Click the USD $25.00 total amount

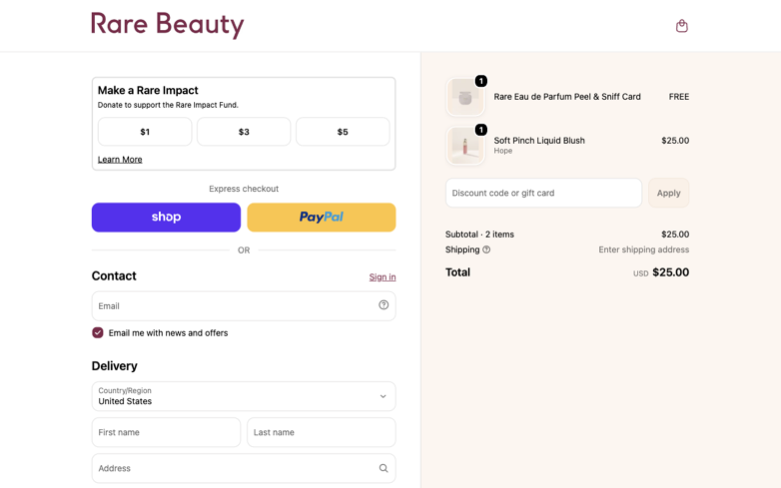(x=661, y=272)
